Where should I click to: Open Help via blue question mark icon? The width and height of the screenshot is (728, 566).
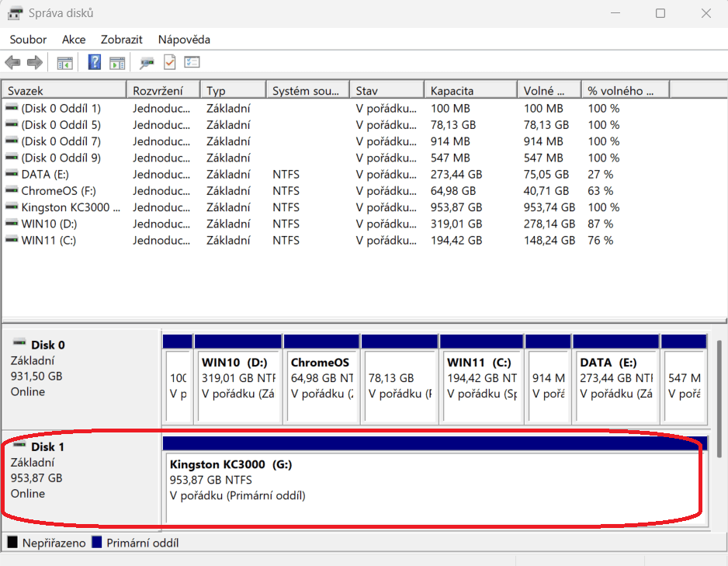click(95, 63)
